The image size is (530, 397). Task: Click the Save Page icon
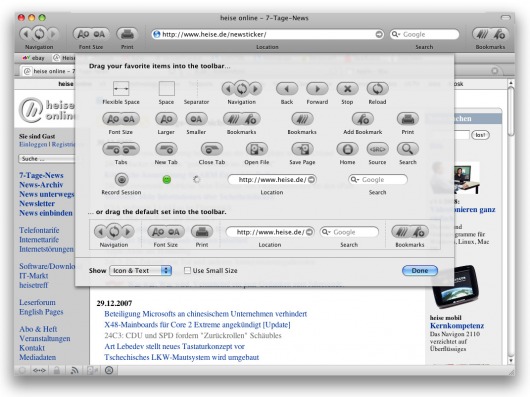[302, 149]
